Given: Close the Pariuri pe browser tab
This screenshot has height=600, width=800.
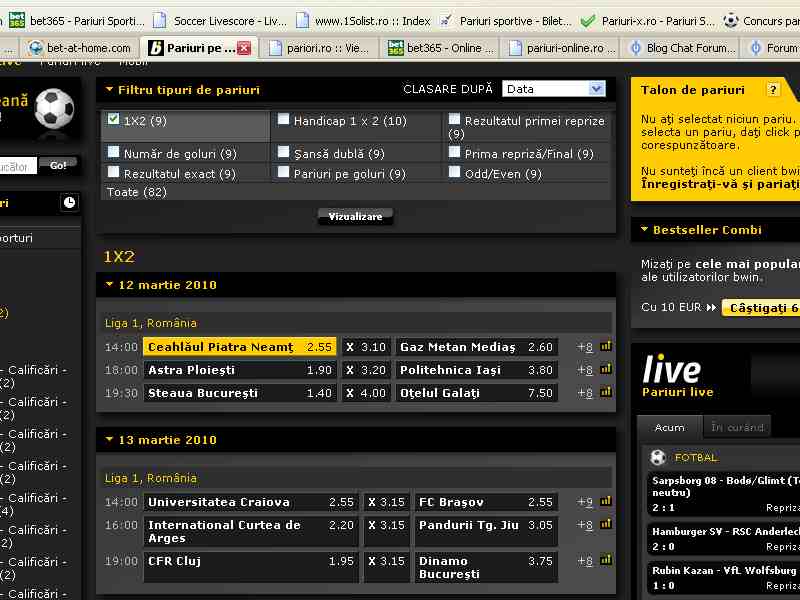Looking at the screenshot, I should (244, 48).
